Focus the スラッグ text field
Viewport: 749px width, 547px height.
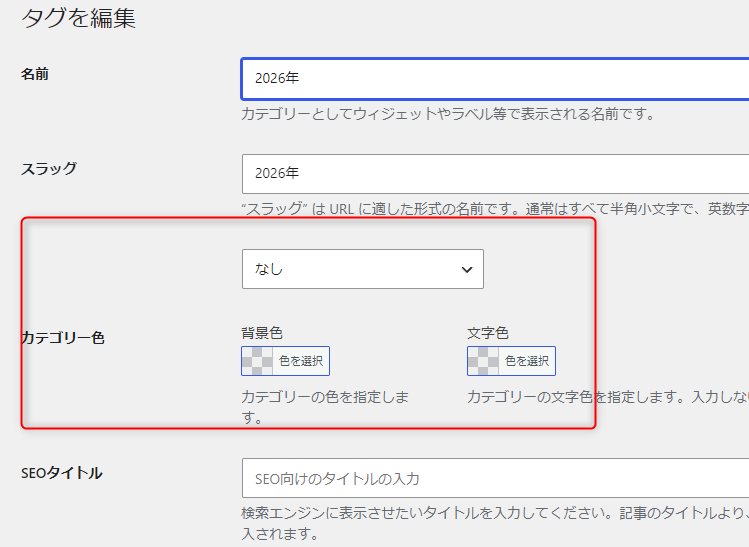coord(495,173)
